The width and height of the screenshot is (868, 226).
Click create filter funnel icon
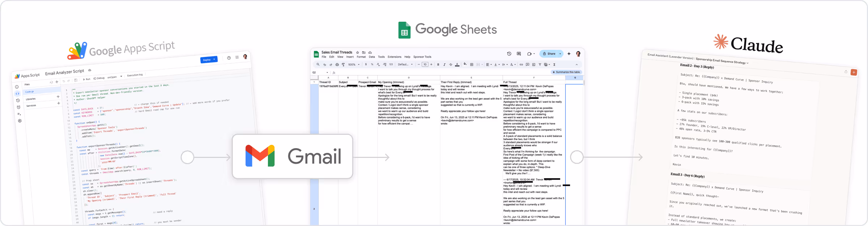point(540,64)
